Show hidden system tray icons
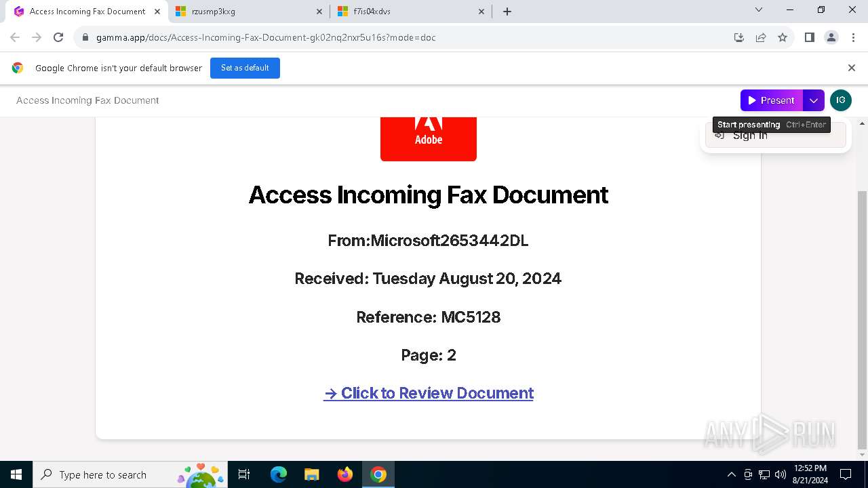Viewport: 868px width, 488px height. pos(731,474)
